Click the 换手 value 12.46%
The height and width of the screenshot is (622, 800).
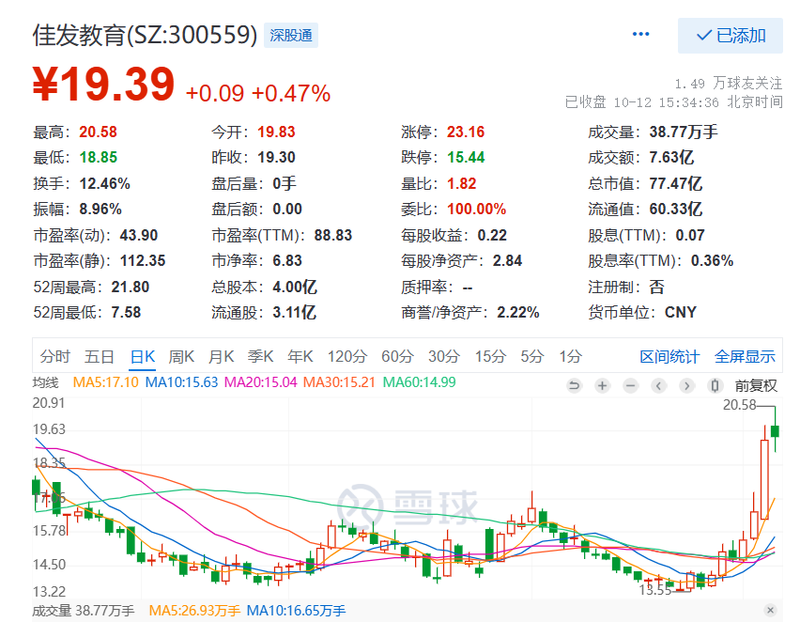[x=105, y=183]
